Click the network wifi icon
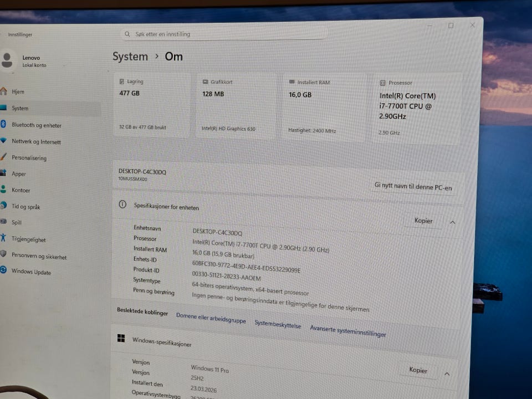 (3, 140)
